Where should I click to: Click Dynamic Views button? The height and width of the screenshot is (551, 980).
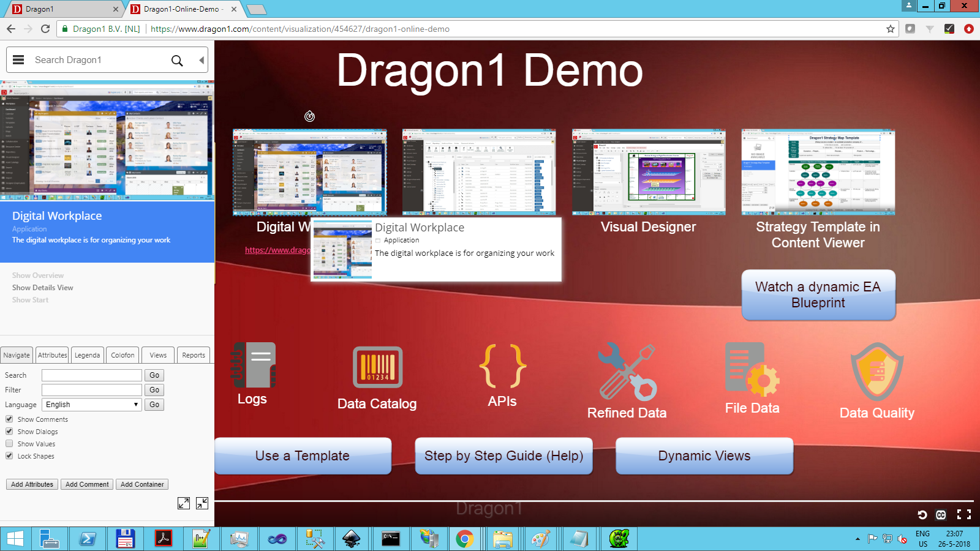(704, 456)
